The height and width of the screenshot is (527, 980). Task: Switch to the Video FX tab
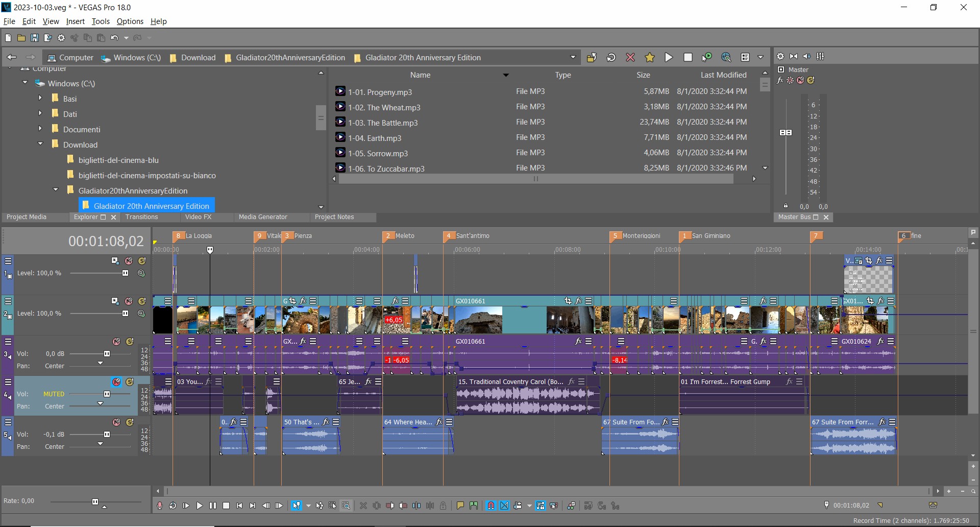[199, 217]
